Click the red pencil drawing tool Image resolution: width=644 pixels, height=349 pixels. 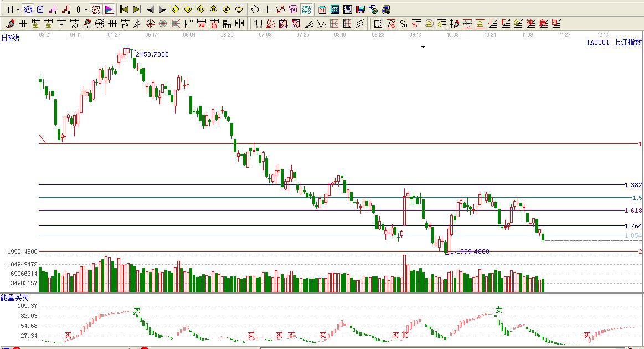point(11,24)
